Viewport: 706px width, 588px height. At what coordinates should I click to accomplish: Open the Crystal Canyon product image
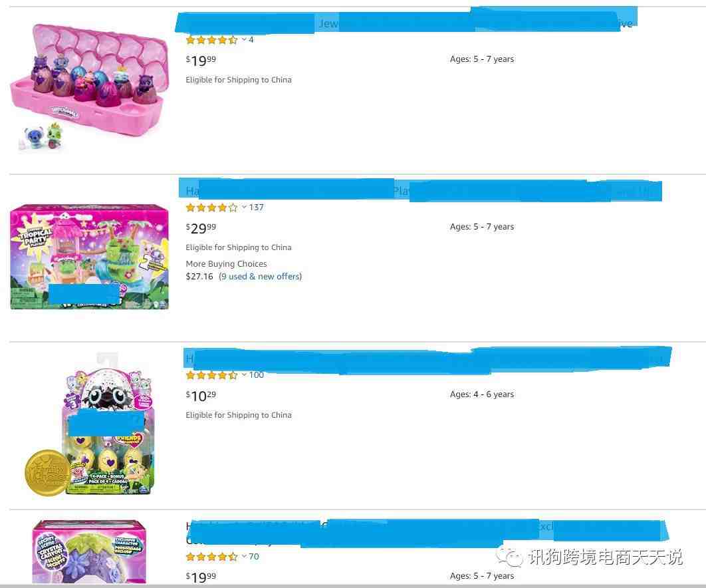click(x=89, y=551)
